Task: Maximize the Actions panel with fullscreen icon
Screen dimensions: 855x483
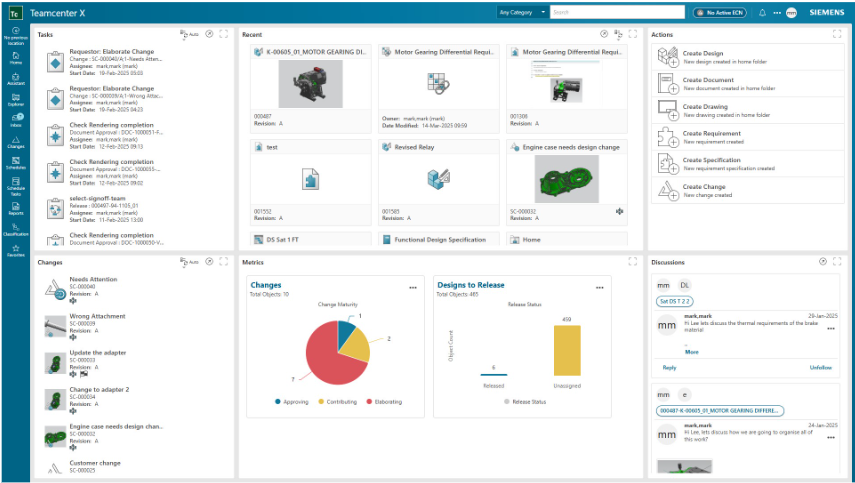Action: tap(837, 34)
